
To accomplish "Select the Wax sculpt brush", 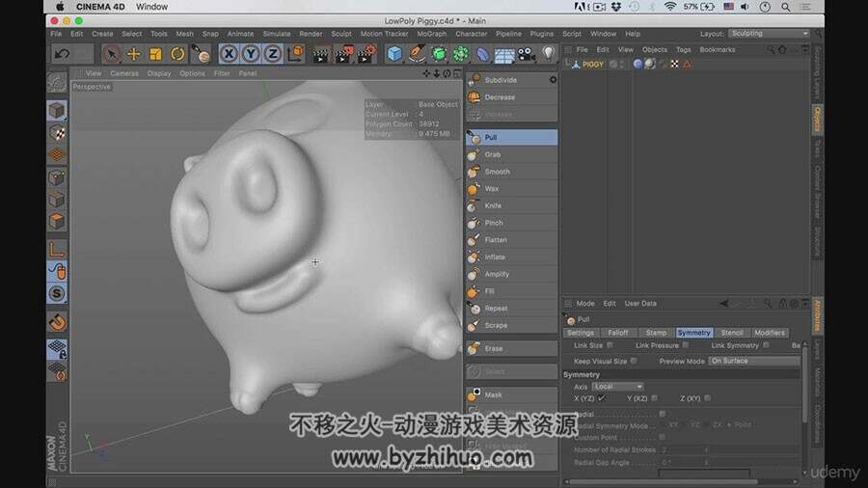I will tap(511, 189).
